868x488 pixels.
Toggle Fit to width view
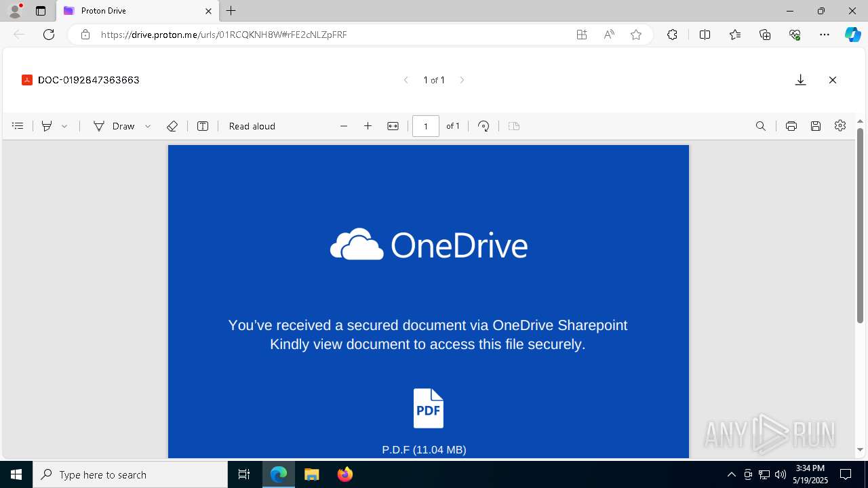coord(393,126)
